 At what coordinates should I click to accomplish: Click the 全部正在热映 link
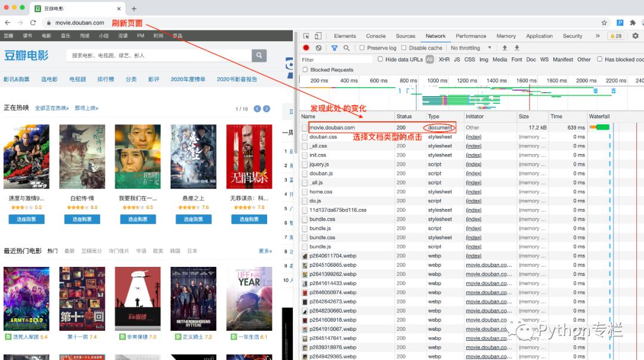(x=52, y=108)
